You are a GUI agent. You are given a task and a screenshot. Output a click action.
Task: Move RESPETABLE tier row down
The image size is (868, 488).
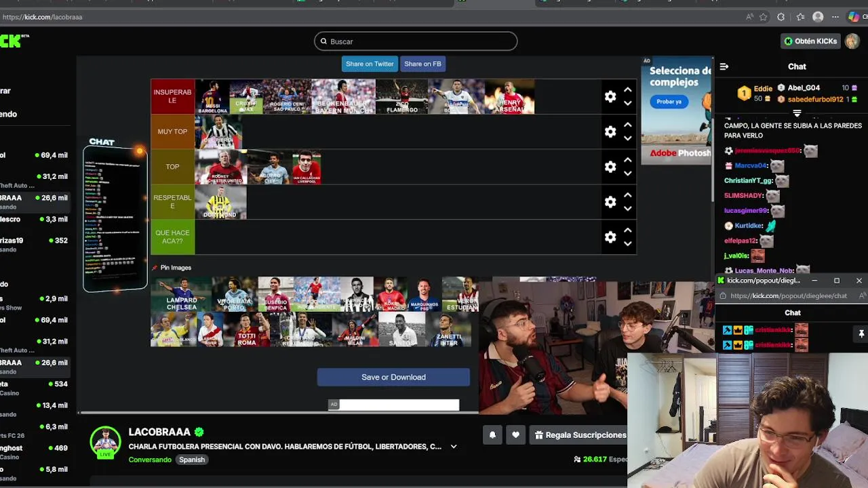point(628,209)
